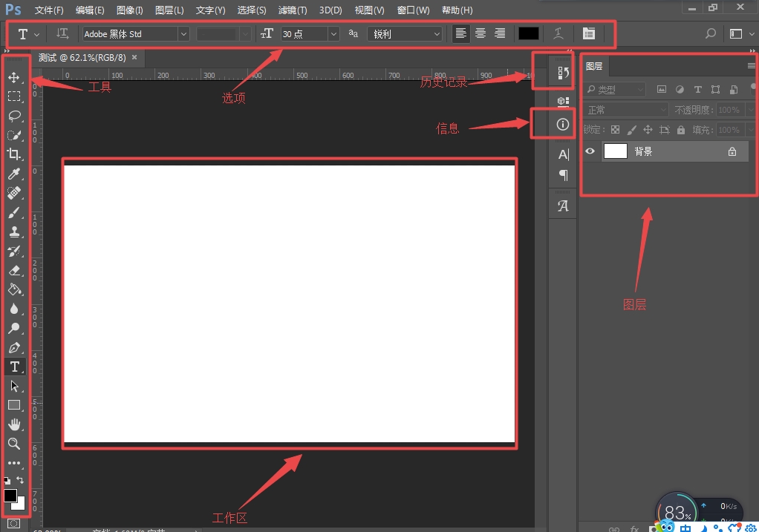
Task: Select the Eraser tool
Action: (x=14, y=270)
